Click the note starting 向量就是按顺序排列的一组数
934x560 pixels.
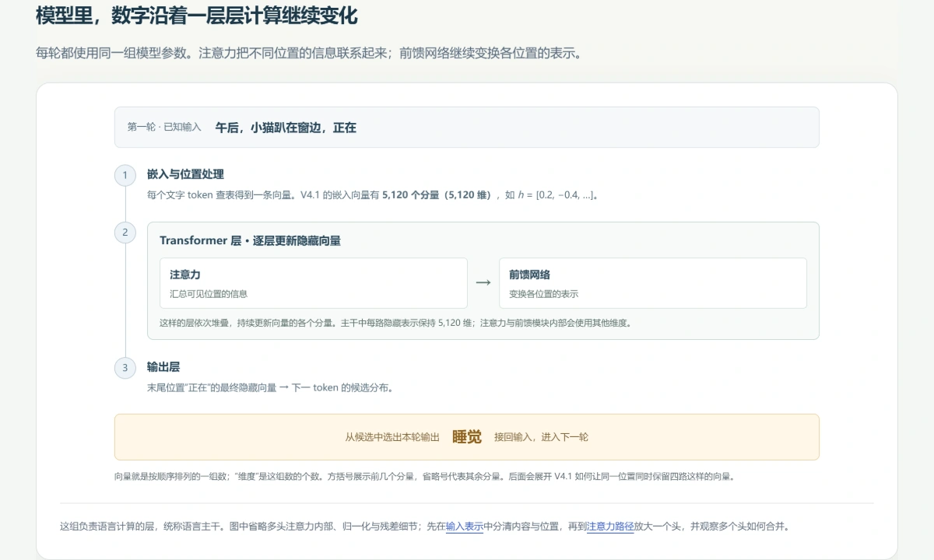pos(424,476)
